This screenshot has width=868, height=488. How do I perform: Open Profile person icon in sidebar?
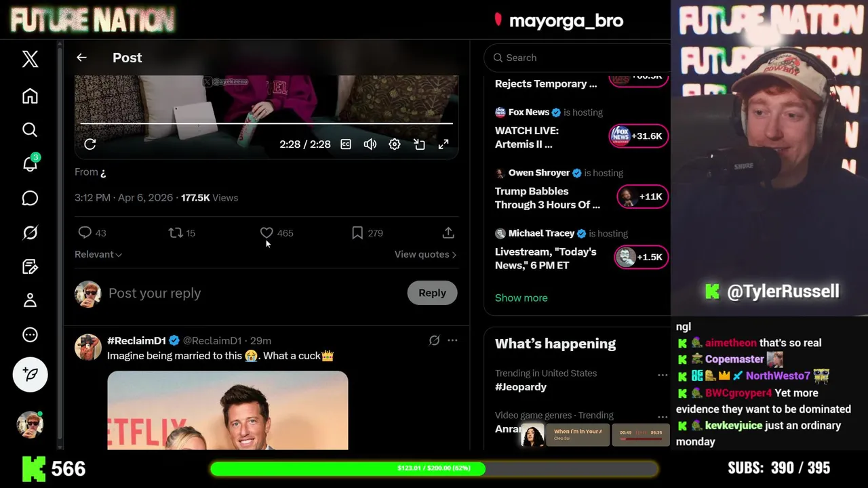click(x=30, y=300)
